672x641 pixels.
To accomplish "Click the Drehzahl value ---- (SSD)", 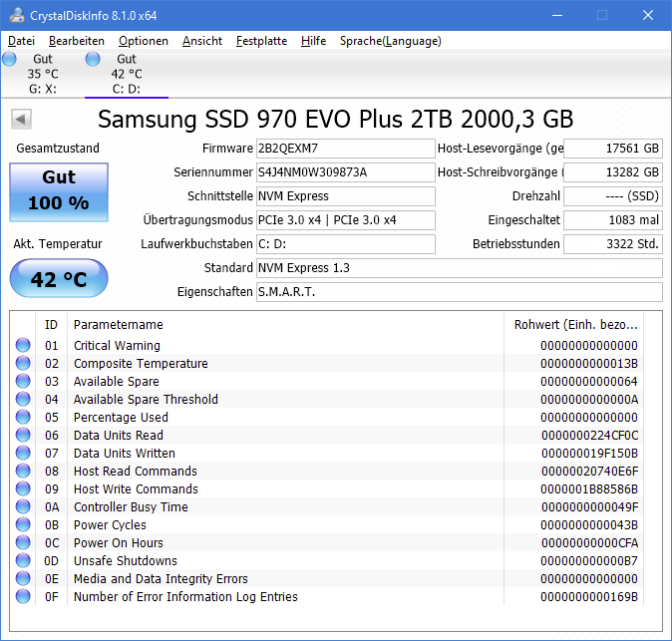I will pos(613,196).
